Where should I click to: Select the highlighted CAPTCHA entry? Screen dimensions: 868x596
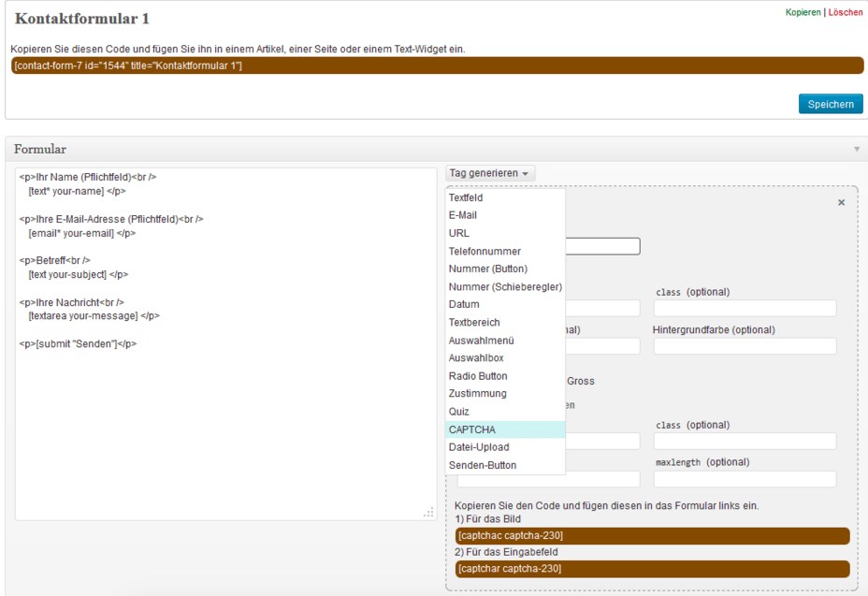(505, 429)
